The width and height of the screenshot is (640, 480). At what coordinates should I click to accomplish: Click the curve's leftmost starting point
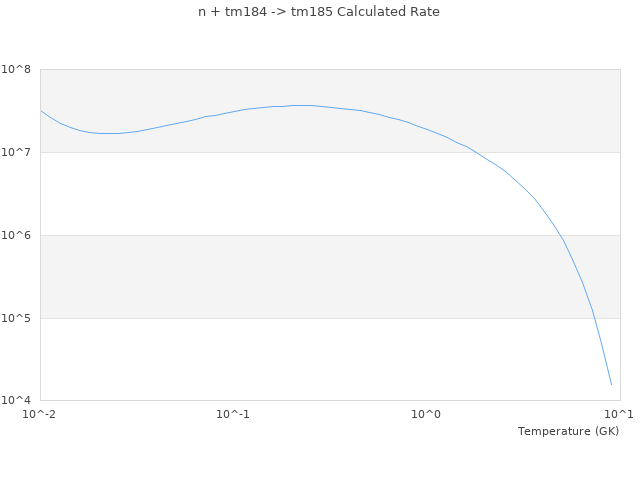41,111
